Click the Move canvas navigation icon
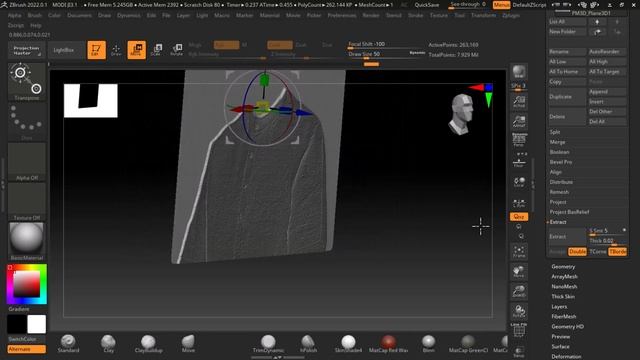Screen dimensions: 640x360 point(519,271)
